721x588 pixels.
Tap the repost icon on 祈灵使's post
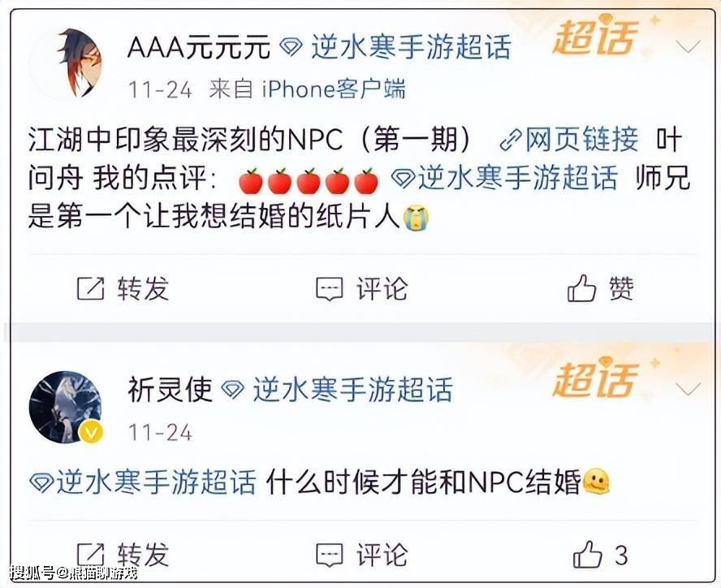click(90, 555)
